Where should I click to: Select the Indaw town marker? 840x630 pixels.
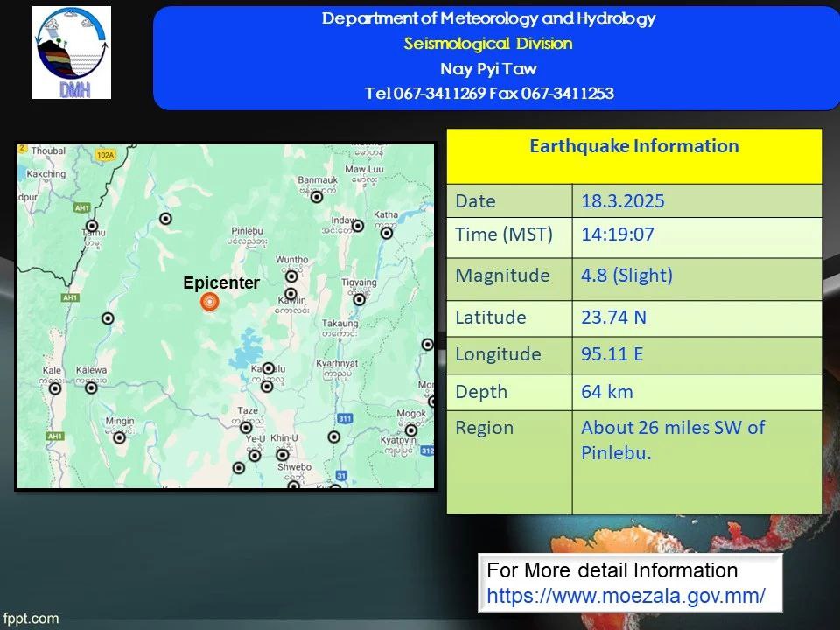pyautogui.click(x=358, y=226)
